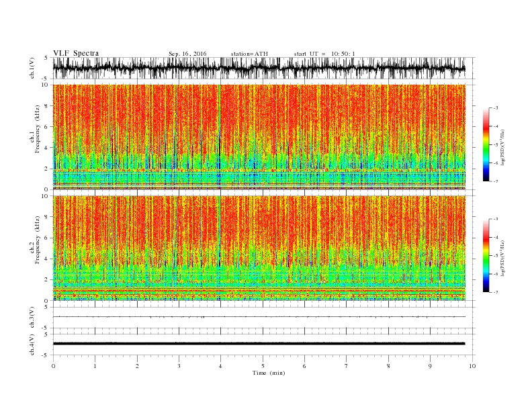Click the "station=ATH" header label
532x411 pixels.
pyautogui.click(x=249, y=54)
